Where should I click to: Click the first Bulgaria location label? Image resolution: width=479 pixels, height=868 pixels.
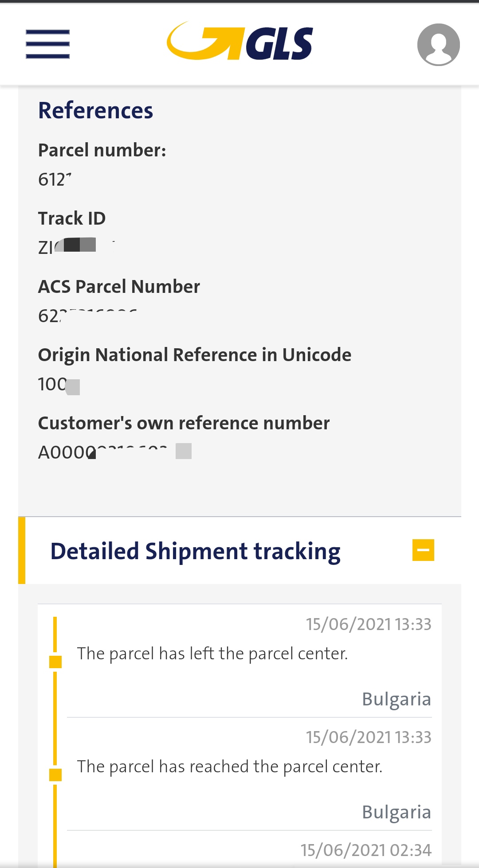(396, 699)
